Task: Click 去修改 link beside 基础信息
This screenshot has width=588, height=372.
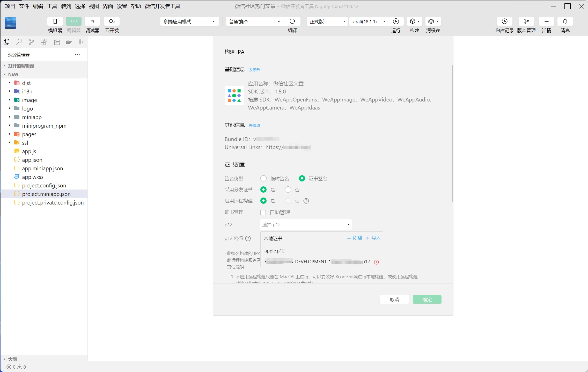Action: [x=254, y=70]
